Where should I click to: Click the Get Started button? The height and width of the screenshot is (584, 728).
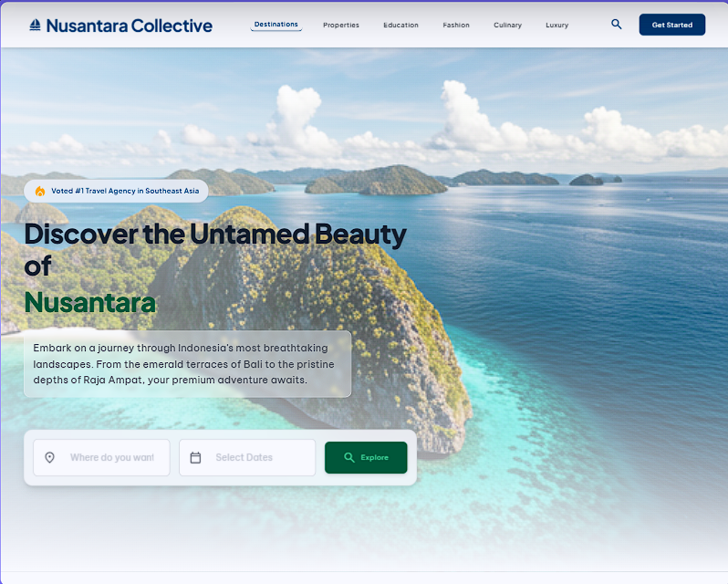point(671,25)
